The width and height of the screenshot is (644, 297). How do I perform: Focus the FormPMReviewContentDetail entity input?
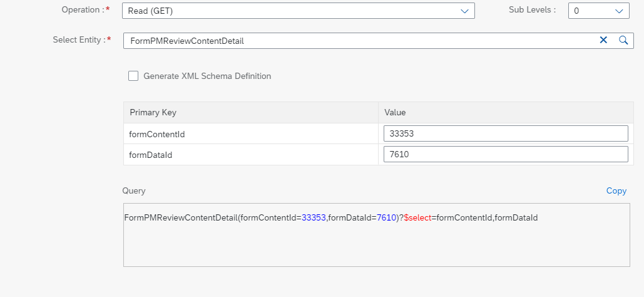click(378, 41)
